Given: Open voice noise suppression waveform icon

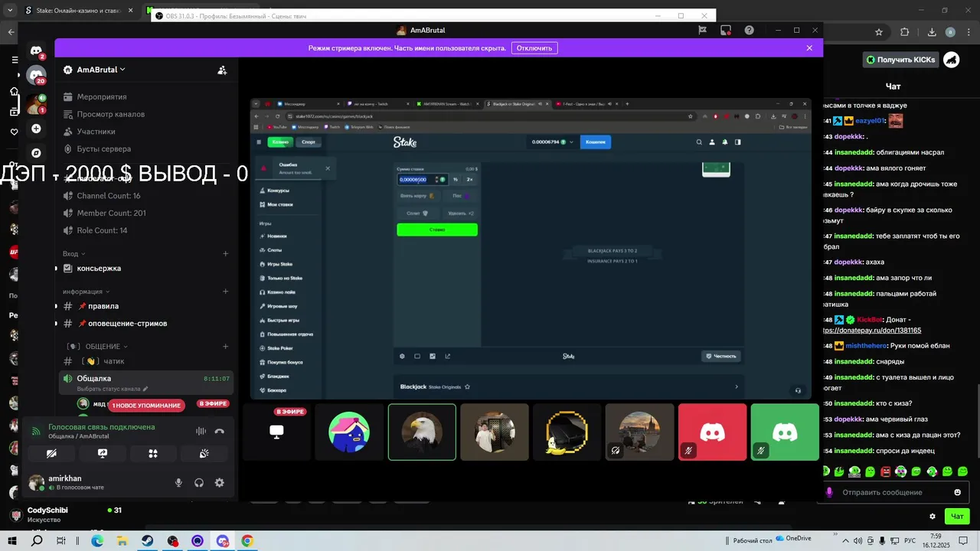Looking at the screenshot, I should tap(201, 432).
